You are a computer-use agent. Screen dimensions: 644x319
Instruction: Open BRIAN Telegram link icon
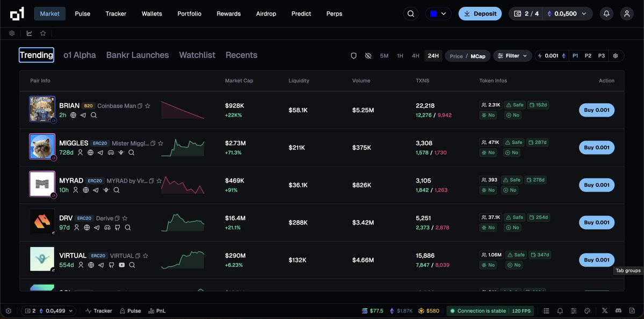pos(83,115)
